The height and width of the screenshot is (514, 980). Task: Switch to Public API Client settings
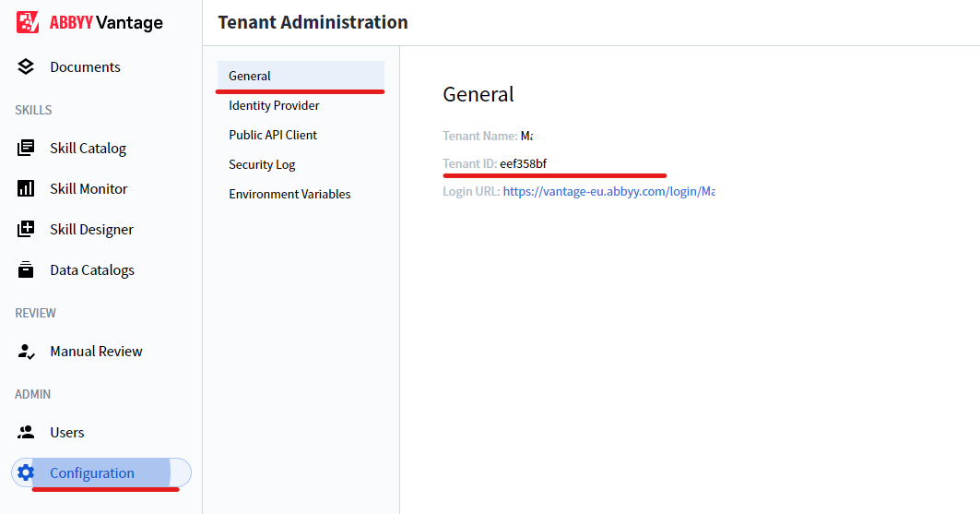tap(273, 135)
